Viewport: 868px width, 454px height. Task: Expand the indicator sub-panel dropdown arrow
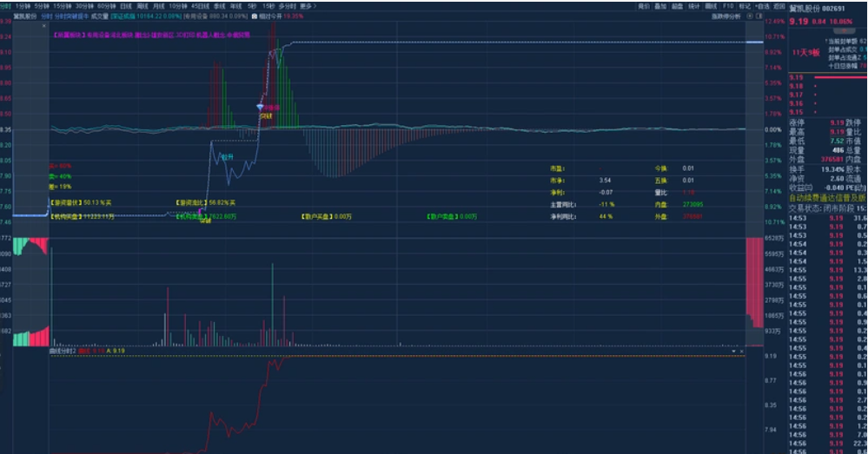click(x=734, y=351)
